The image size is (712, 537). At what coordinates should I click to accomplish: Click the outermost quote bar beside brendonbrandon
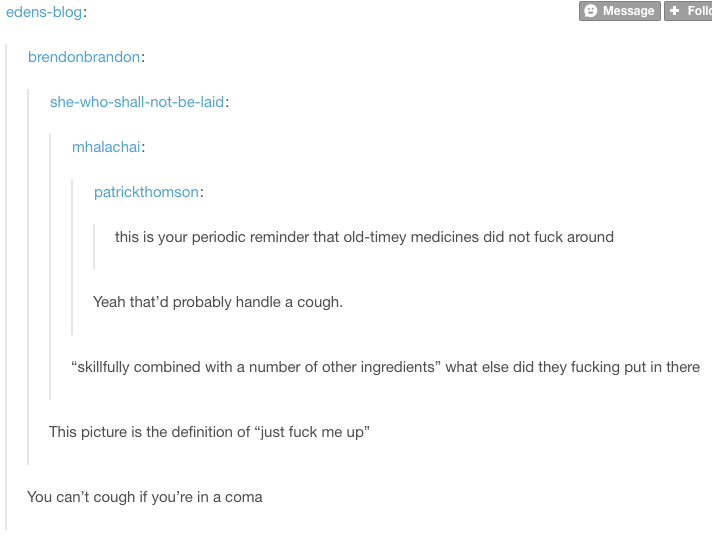(x=6, y=286)
